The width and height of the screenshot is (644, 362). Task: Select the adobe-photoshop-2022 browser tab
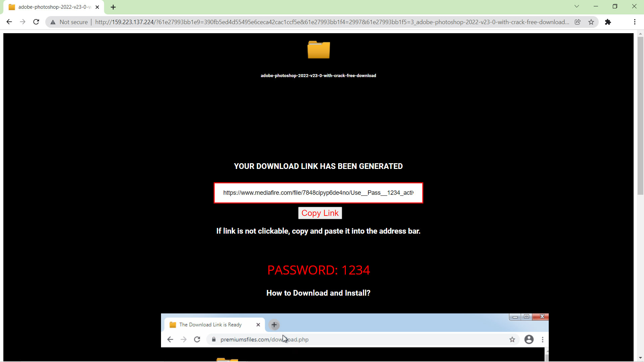point(54,7)
